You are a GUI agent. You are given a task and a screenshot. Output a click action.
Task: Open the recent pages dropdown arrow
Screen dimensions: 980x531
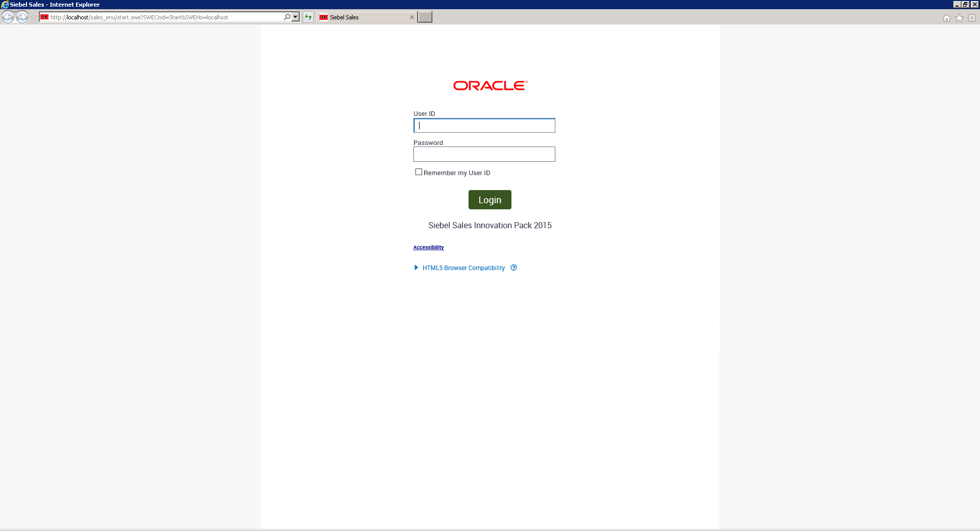(x=34, y=17)
